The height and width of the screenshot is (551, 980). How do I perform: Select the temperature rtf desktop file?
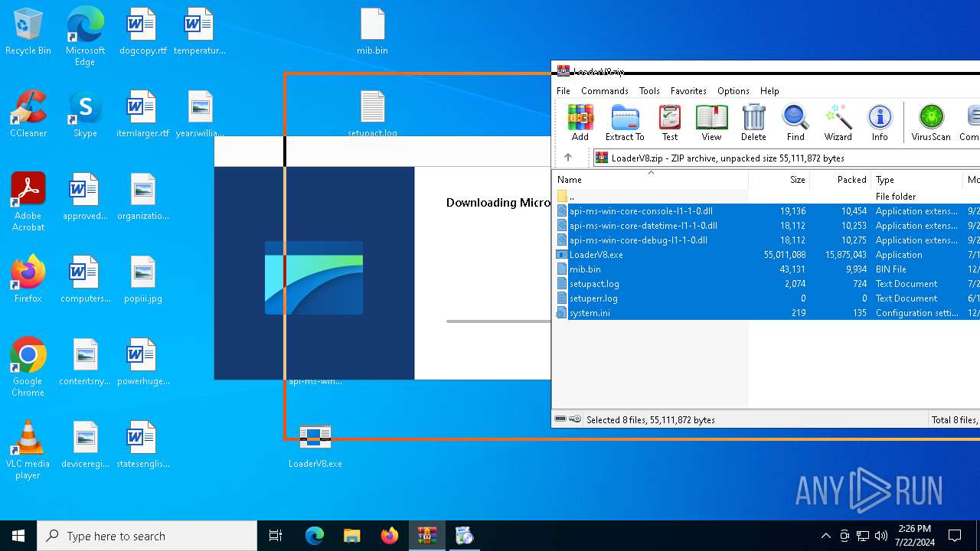(199, 32)
